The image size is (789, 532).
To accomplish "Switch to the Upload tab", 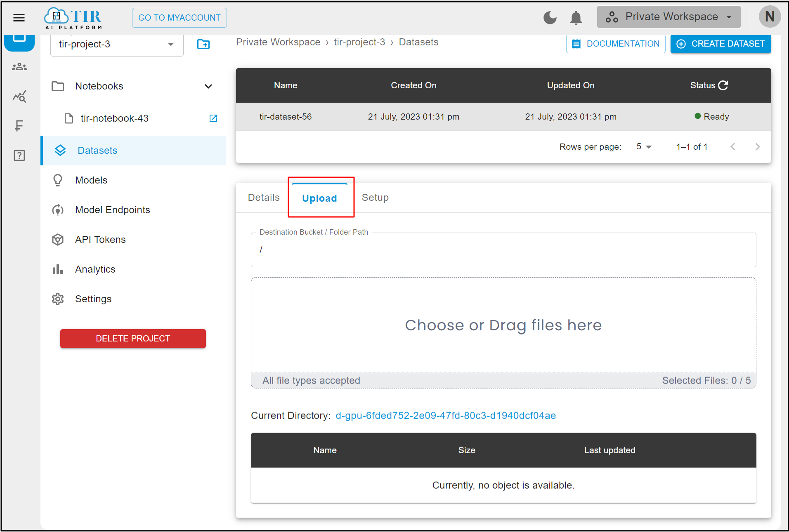I will [320, 198].
